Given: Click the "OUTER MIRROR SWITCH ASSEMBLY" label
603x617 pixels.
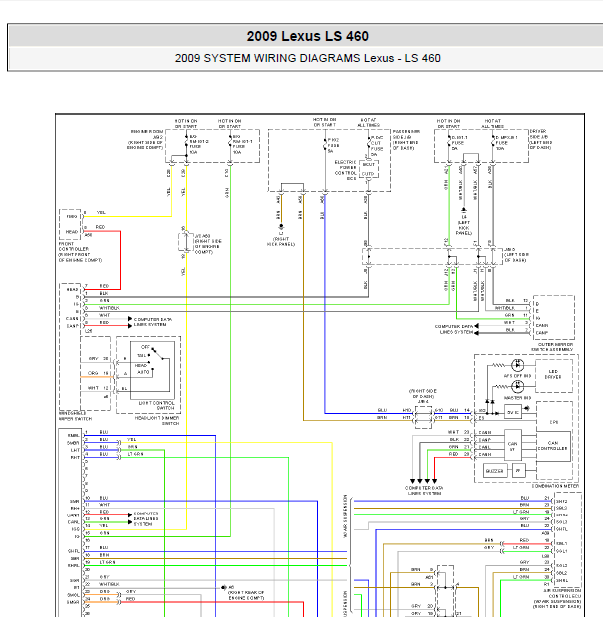Looking at the screenshot, I should [x=552, y=347].
